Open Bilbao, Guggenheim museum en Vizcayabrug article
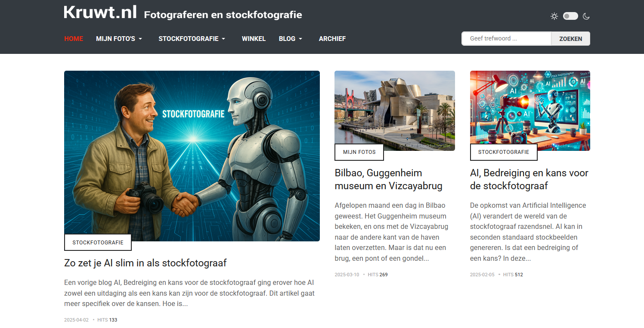 tap(389, 179)
